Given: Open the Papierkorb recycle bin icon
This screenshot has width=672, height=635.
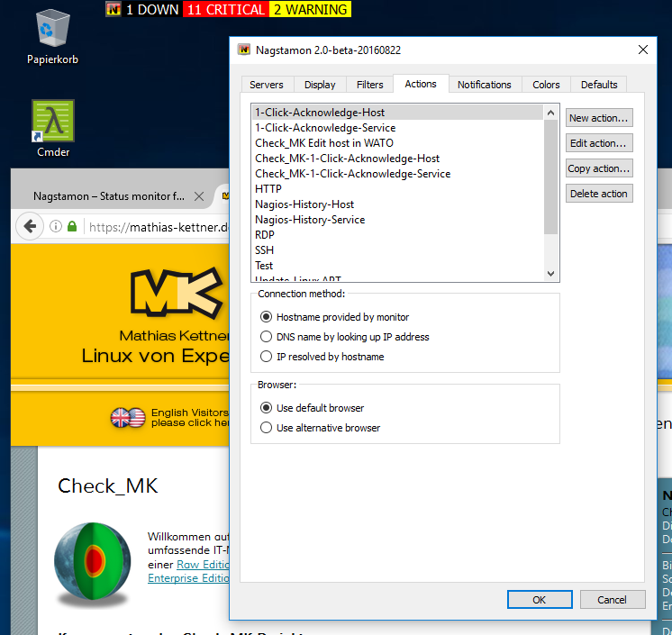Looking at the screenshot, I should [x=53, y=37].
